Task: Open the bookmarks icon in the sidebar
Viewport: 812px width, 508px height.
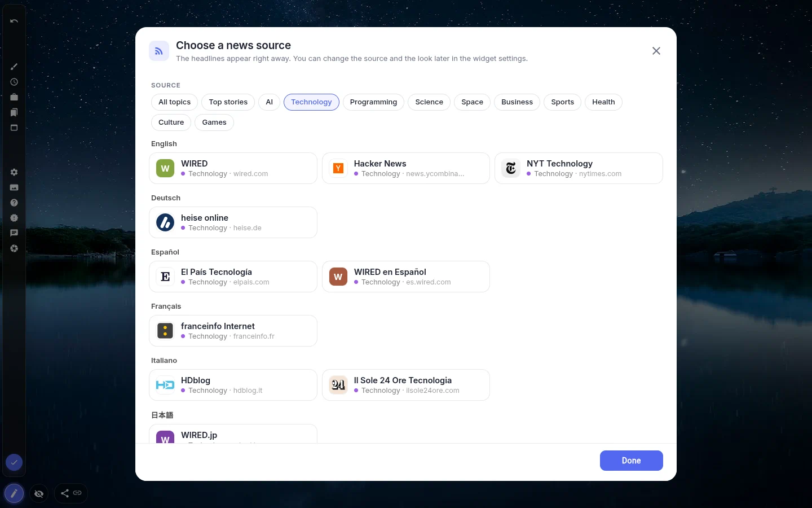Action: coord(14,112)
